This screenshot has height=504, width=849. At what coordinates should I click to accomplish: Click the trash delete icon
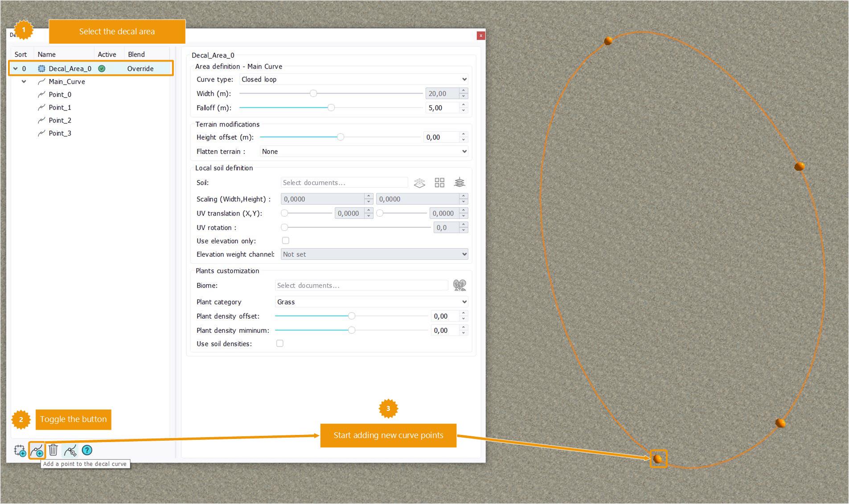pyautogui.click(x=53, y=450)
